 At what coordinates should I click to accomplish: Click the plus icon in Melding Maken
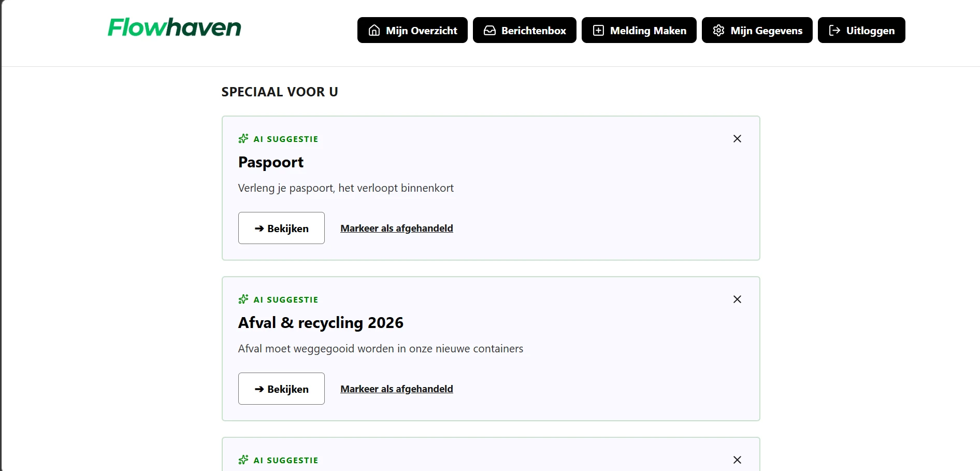[599, 30]
